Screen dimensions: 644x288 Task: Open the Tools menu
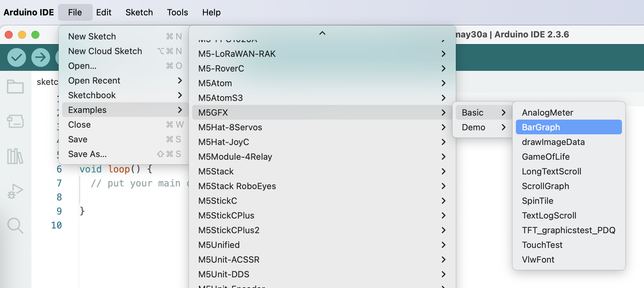tap(178, 12)
